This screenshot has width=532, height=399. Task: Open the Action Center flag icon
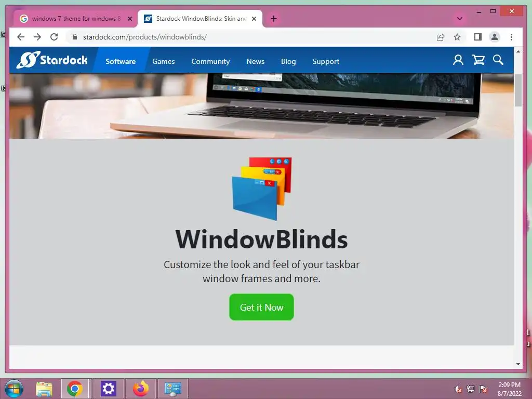tap(483, 389)
